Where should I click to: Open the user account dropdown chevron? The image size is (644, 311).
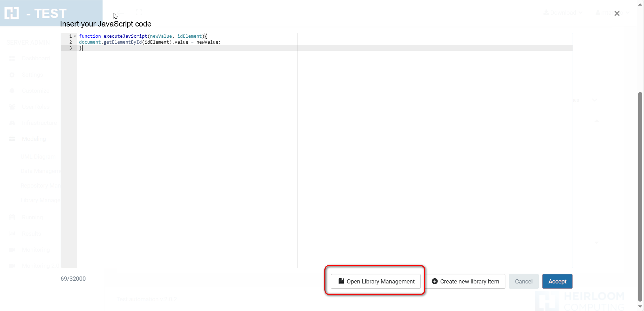pyautogui.click(x=627, y=13)
